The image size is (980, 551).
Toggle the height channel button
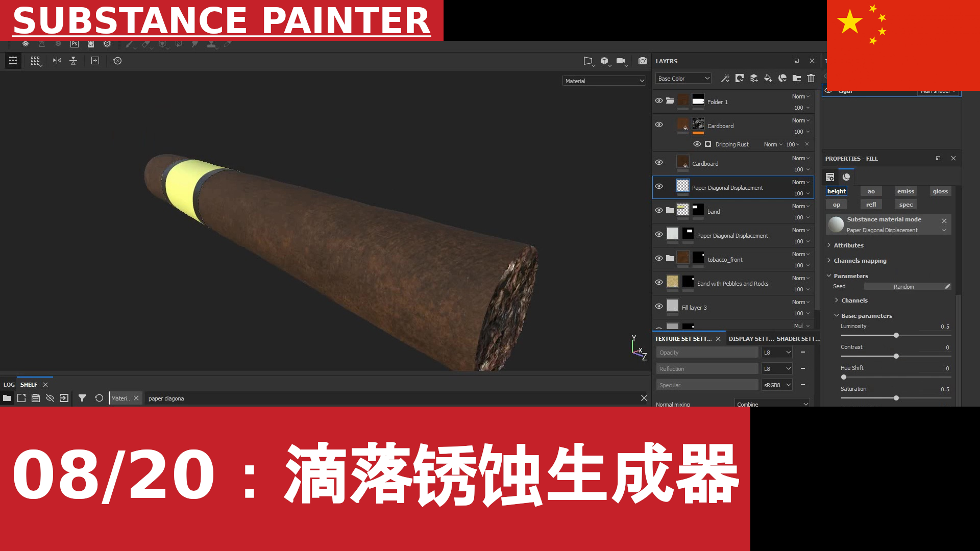(837, 191)
